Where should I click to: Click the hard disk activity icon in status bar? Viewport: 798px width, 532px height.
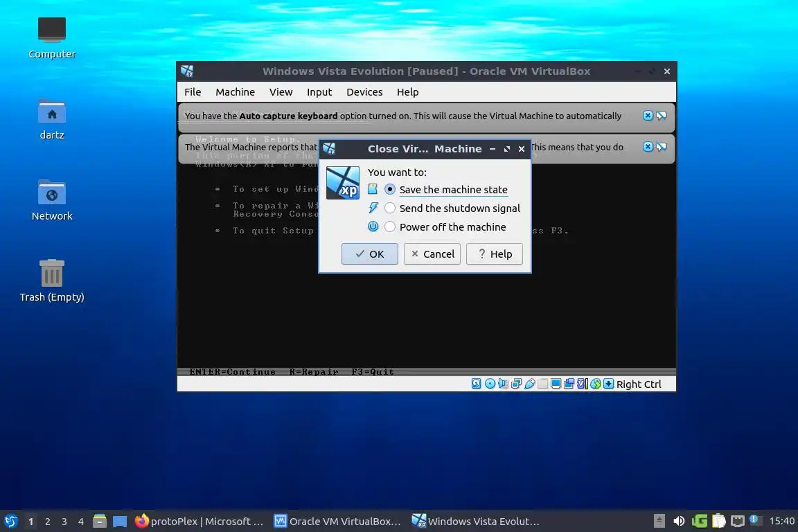477,384
